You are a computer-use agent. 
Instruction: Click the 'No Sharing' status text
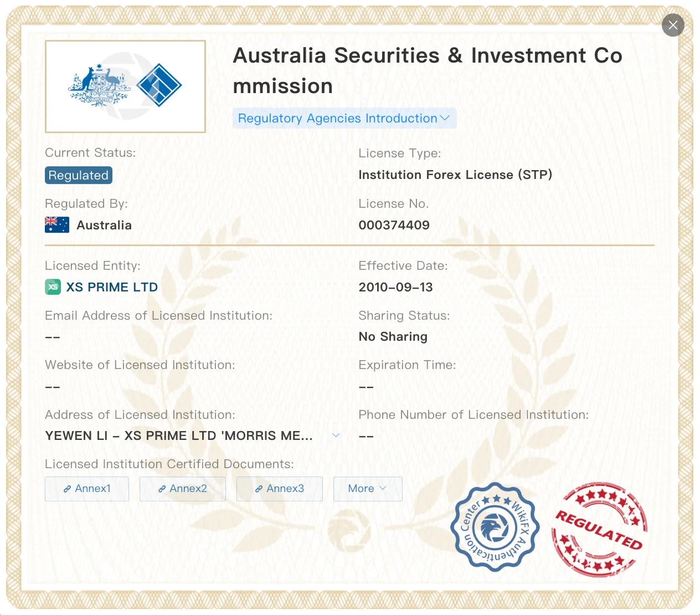393,336
